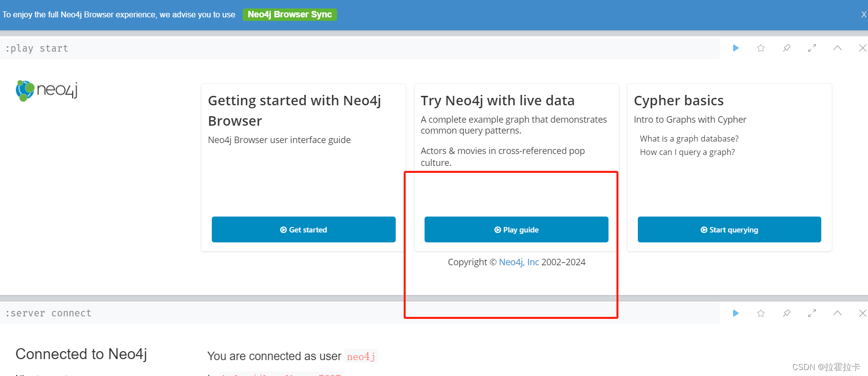The height and width of the screenshot is (376, 868).
Task: Click 'Connected to Neo4j' heading
Action: click(82, 354)
